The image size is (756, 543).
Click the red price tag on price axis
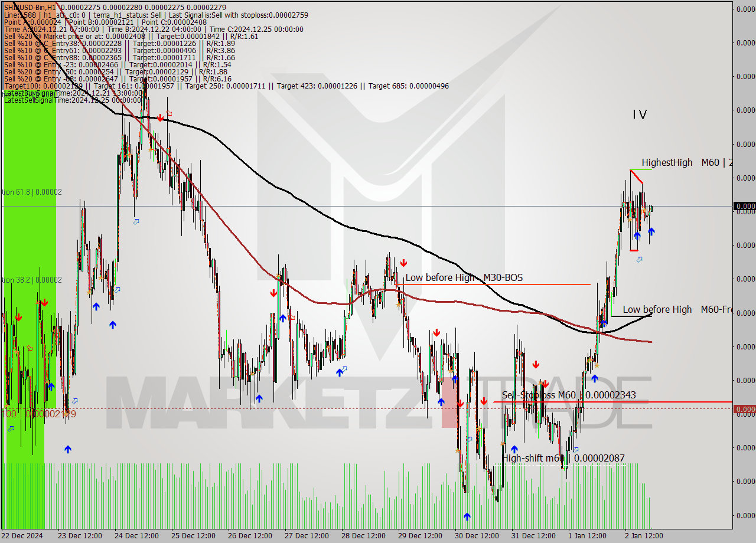click(744, 409)
